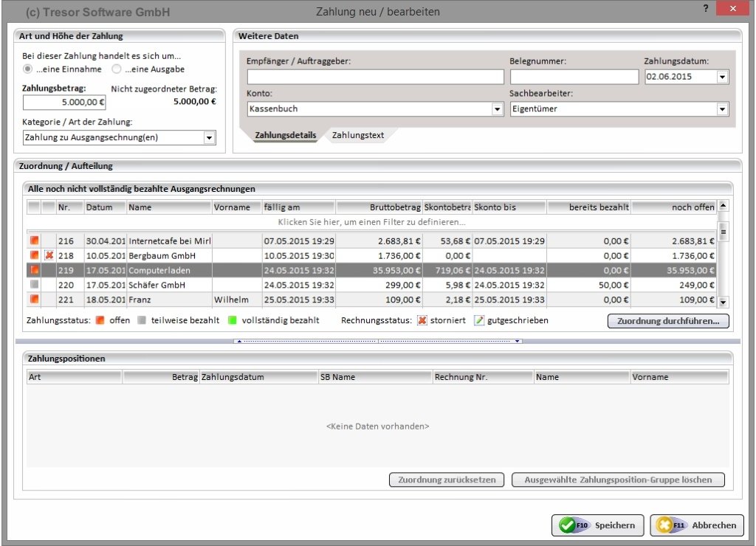This screenshot has width=756, height=546.
Task: Select the '...eine Ausgabe' radio button
Action: 116,69
